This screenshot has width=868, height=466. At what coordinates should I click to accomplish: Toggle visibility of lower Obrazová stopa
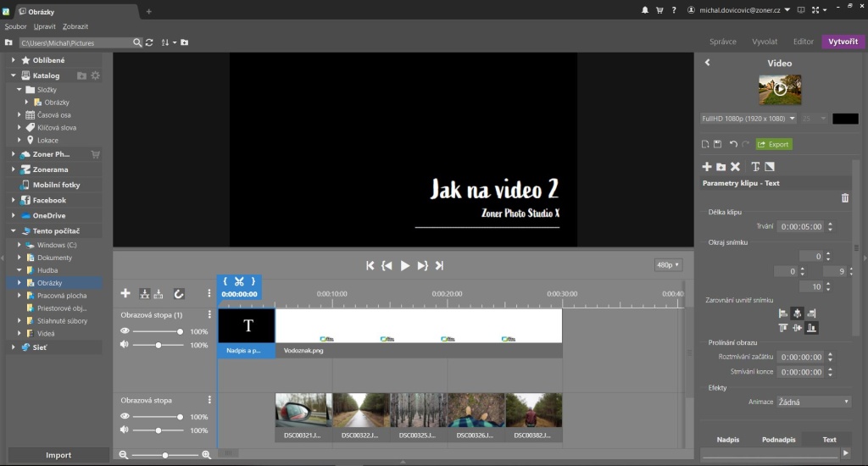click(125, 416)
